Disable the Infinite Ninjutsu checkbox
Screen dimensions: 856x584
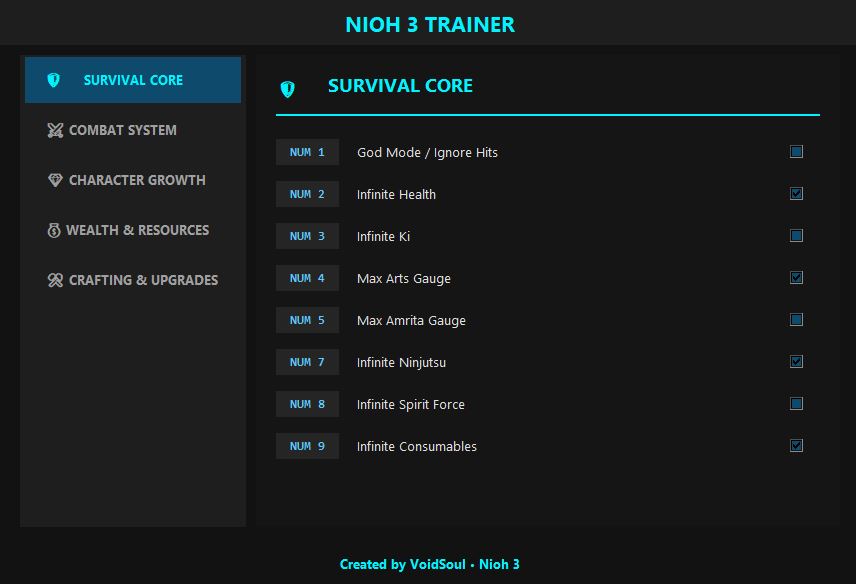[x=796, y=362]
